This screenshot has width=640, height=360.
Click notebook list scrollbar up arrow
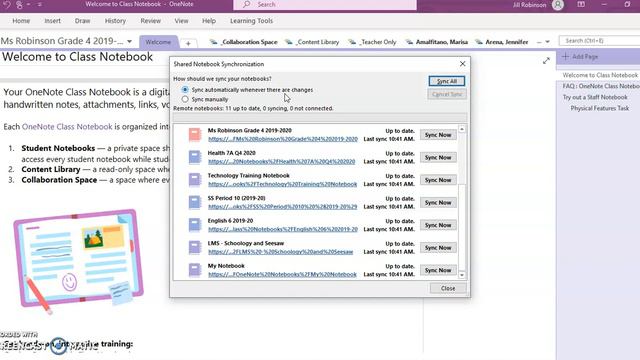(462, 129)
